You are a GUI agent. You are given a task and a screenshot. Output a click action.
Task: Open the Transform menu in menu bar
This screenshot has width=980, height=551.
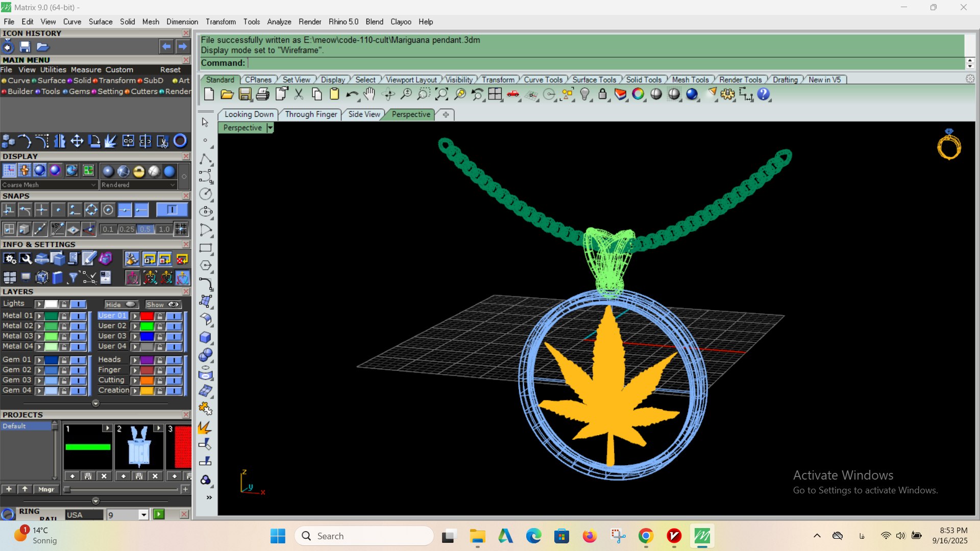click(220, 22)
